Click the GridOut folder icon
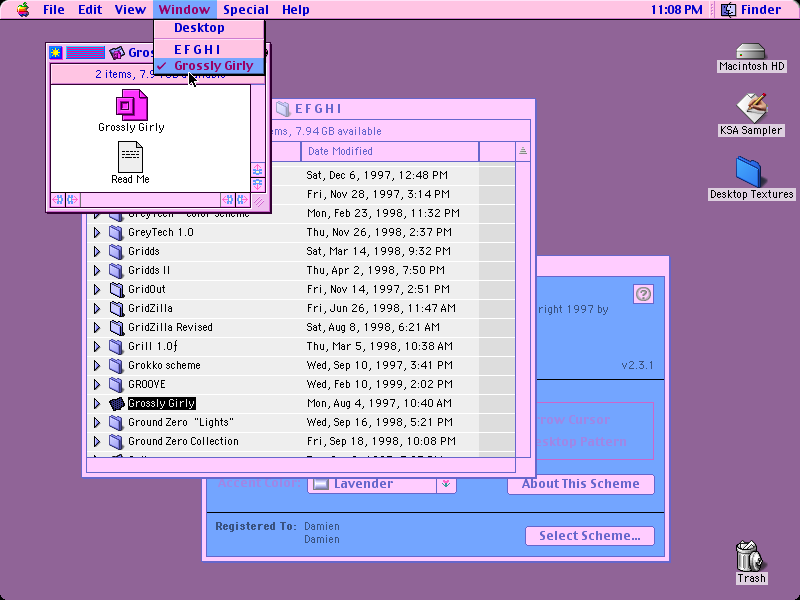Image resolution: width=800 pixels, height=600 pixels. coord(117,290)
